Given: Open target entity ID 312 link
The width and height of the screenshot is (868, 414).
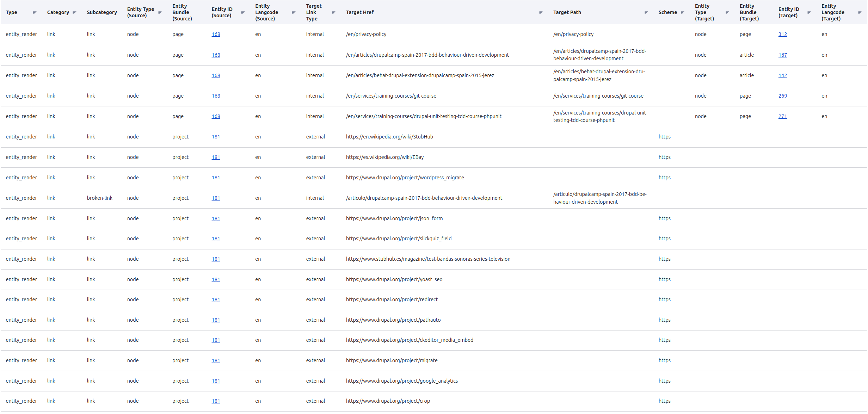Looking at the screenshot, I should 783,34.
